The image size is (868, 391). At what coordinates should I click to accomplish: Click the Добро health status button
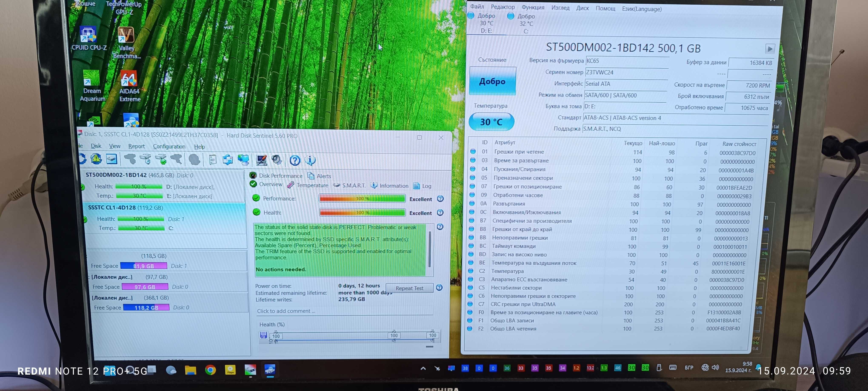492,81
